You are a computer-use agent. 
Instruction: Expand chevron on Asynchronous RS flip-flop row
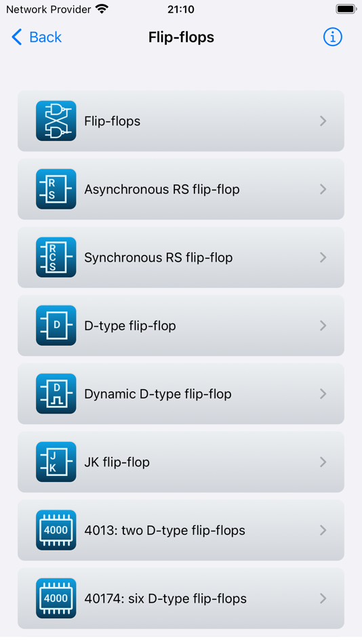point(323,189)
